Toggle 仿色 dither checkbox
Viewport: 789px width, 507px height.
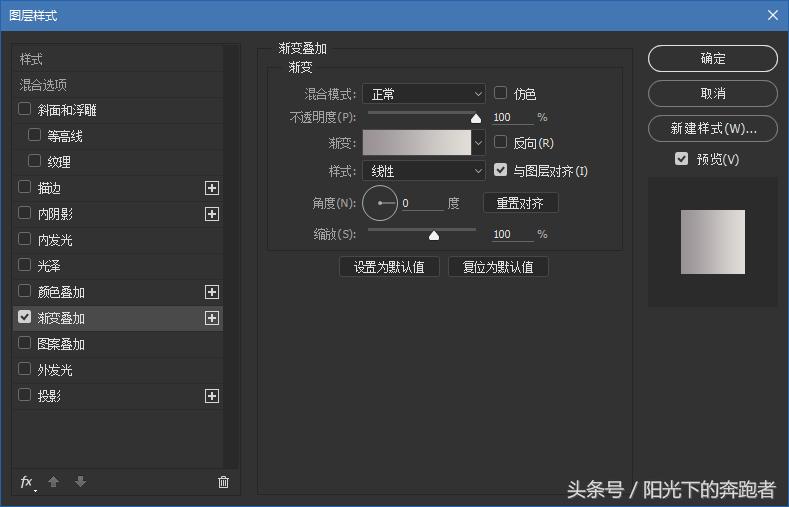(500, 93)
